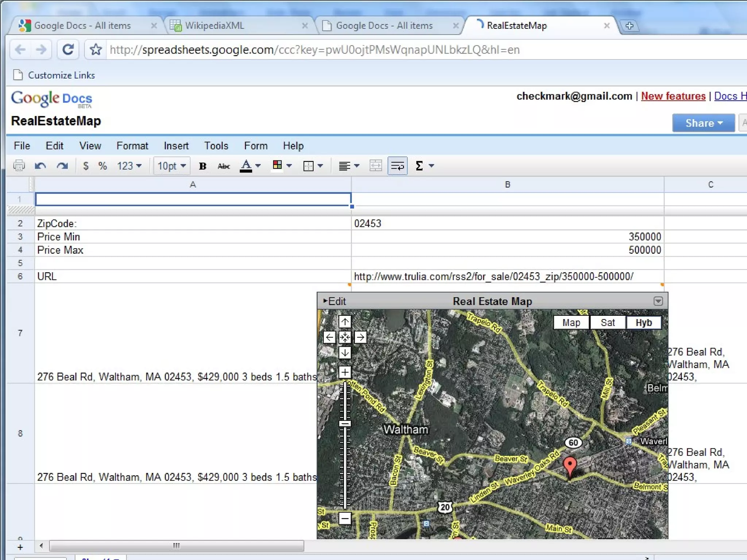Open the Share dropdown button
This screenshot has width=747, height=560.
pos(703,123)
